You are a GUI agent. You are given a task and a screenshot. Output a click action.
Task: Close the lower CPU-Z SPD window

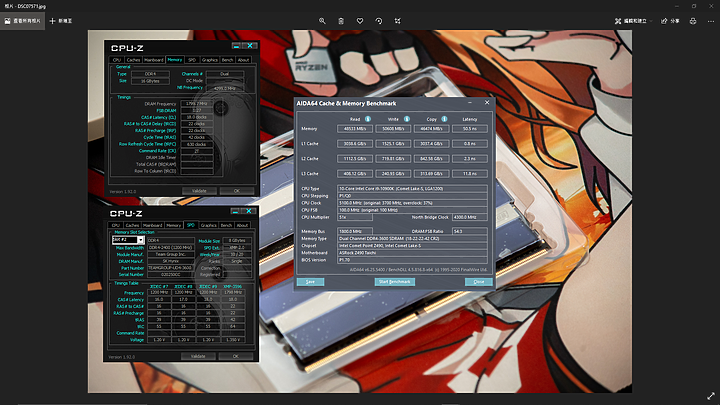point(249,211)
